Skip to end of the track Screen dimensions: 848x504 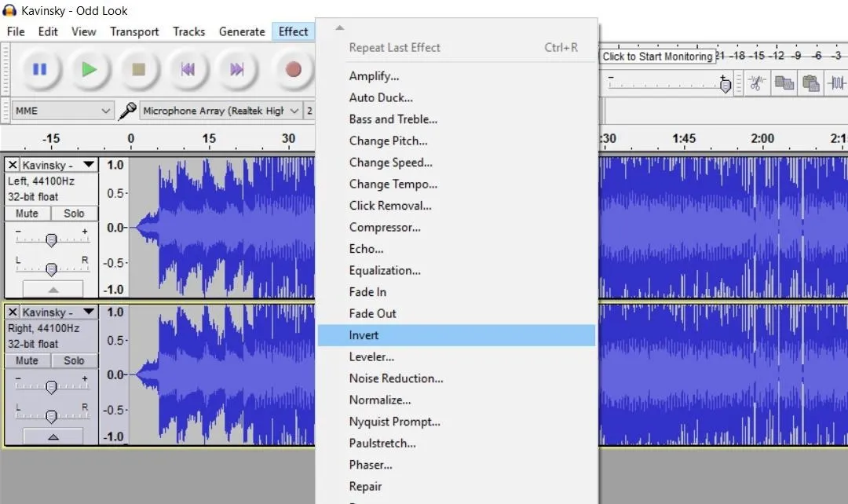coord(237,69)
